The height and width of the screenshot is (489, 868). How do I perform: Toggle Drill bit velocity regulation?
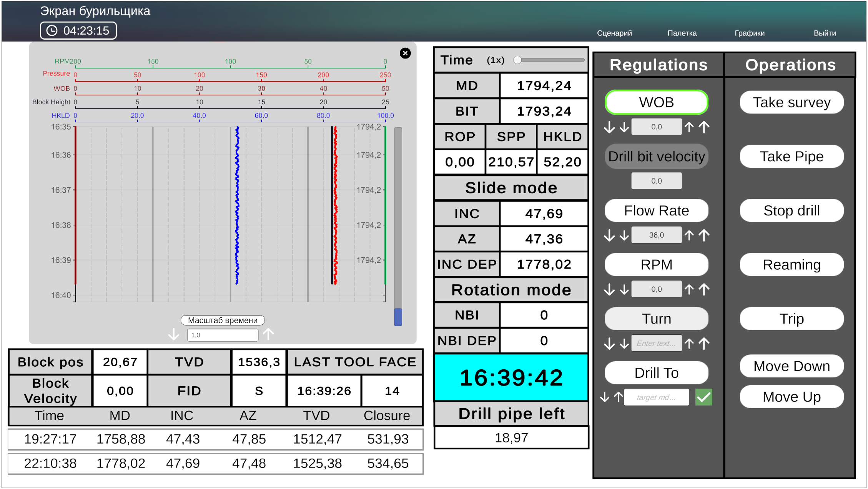[656, 157]
